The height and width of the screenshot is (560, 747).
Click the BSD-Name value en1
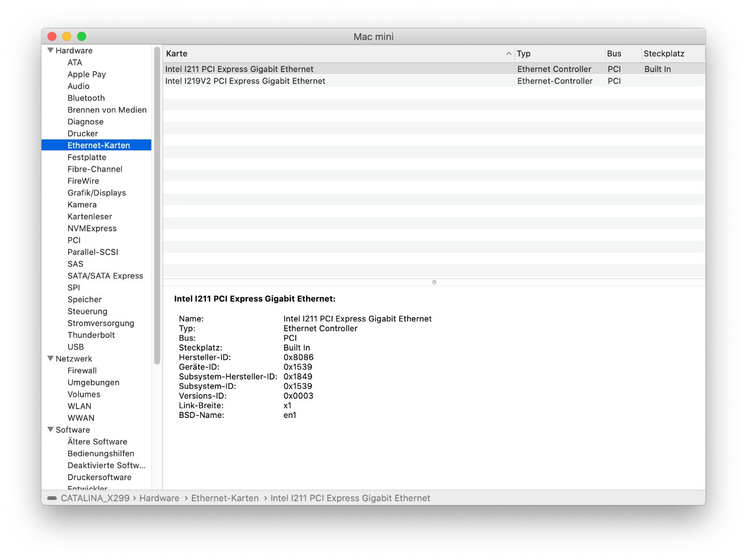290,415
